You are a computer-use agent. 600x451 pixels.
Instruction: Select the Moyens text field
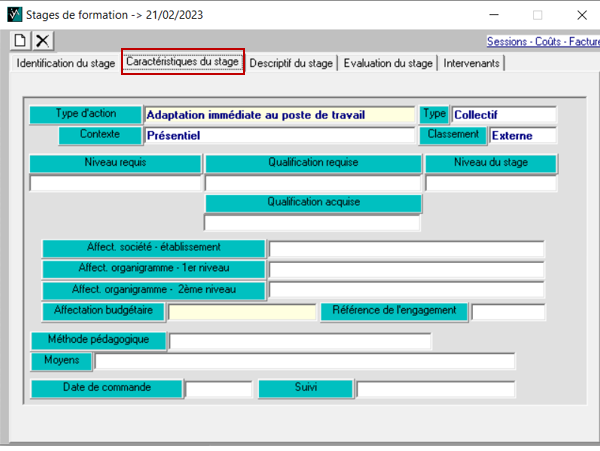(x=305, y=361)
